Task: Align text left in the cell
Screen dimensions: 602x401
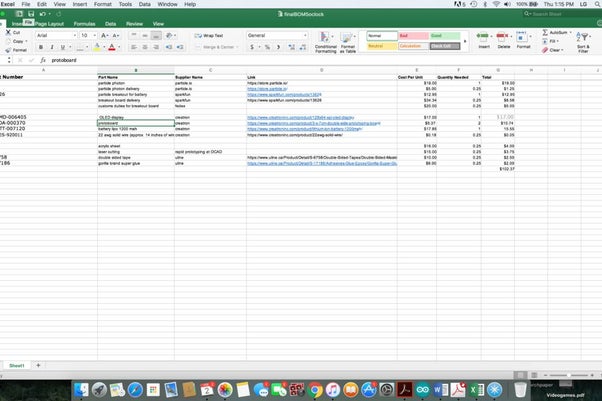Action: 134,47
